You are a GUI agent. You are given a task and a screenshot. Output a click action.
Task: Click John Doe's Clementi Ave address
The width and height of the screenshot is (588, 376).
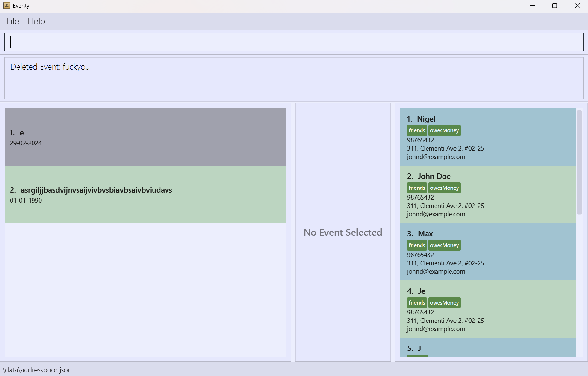(x=445, y=206)
